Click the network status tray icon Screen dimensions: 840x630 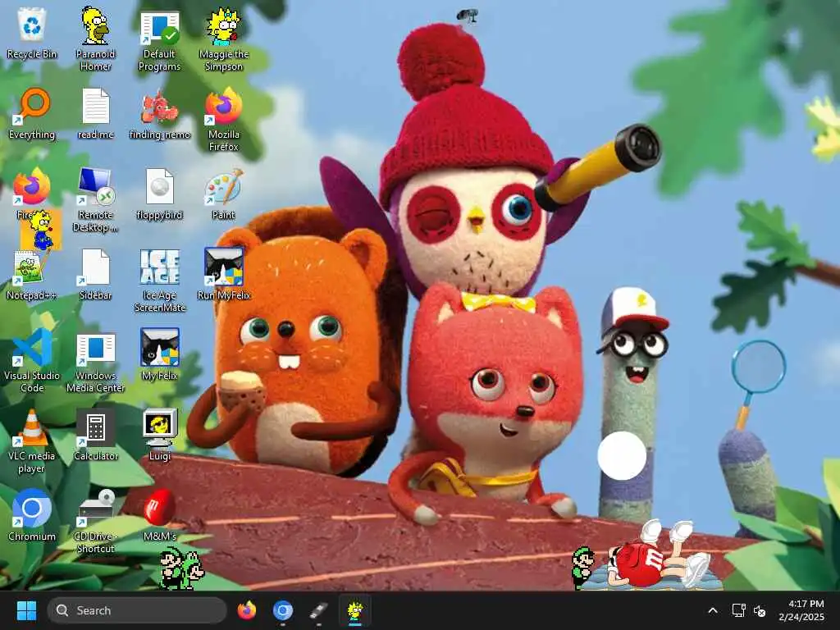coord(739,610)
